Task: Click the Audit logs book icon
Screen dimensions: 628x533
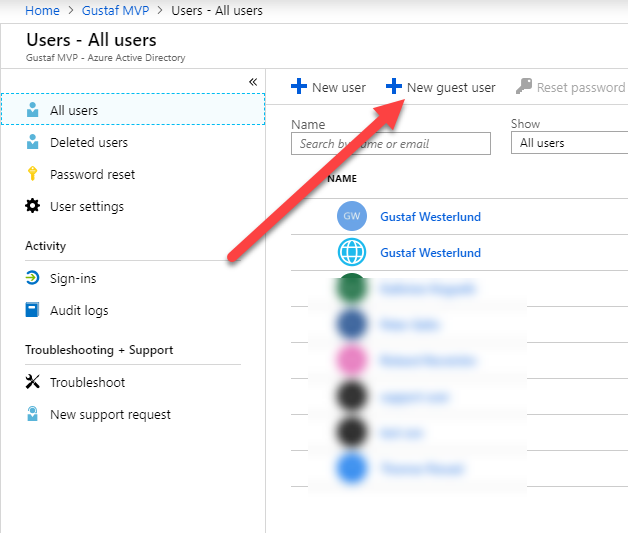Action: point(32,310)
